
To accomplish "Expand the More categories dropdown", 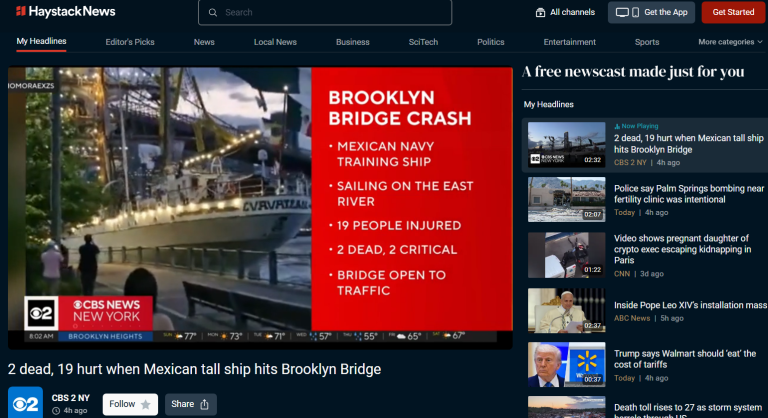I will pyautogui.click(x=729, y=42).
